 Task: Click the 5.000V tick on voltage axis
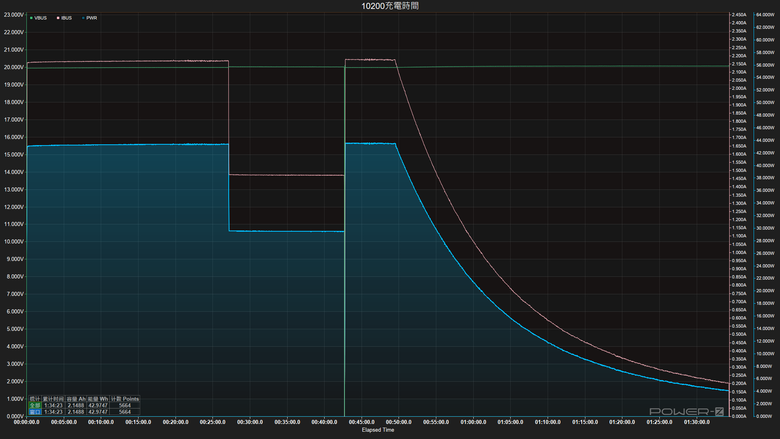tap(13, 329)
